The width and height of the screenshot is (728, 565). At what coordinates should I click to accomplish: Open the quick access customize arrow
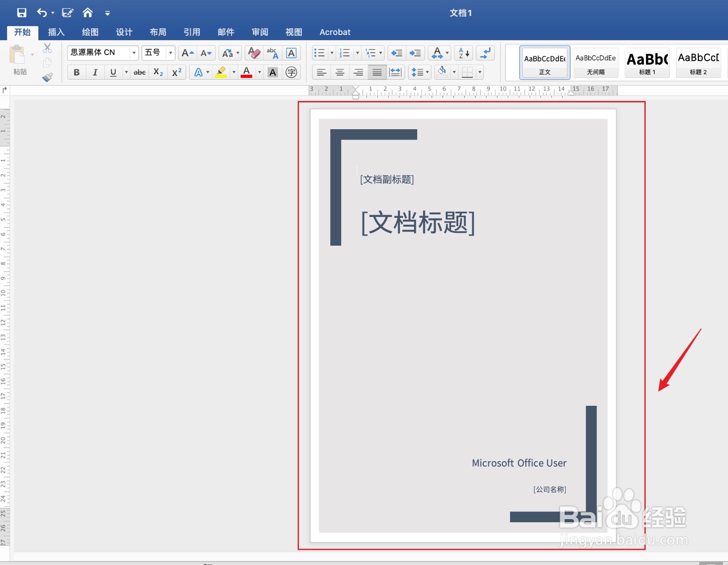pyautogui.click(x=107, y=13)
